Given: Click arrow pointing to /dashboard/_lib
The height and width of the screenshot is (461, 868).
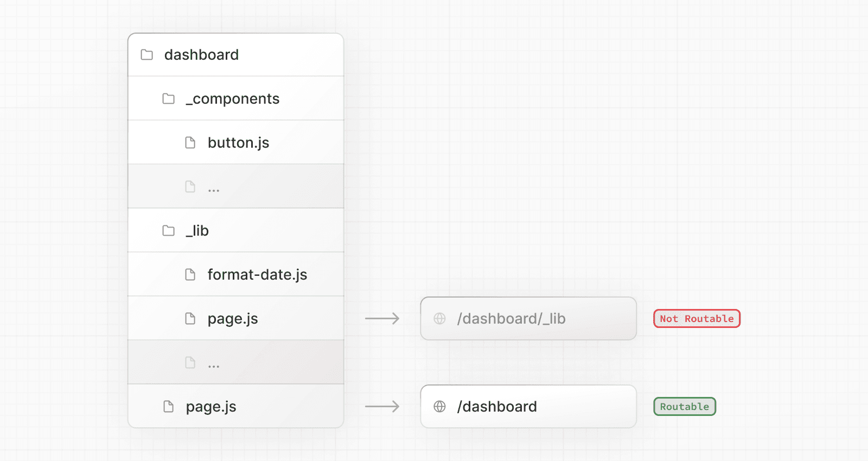Looking at the screenshot, I should point(382,319).
